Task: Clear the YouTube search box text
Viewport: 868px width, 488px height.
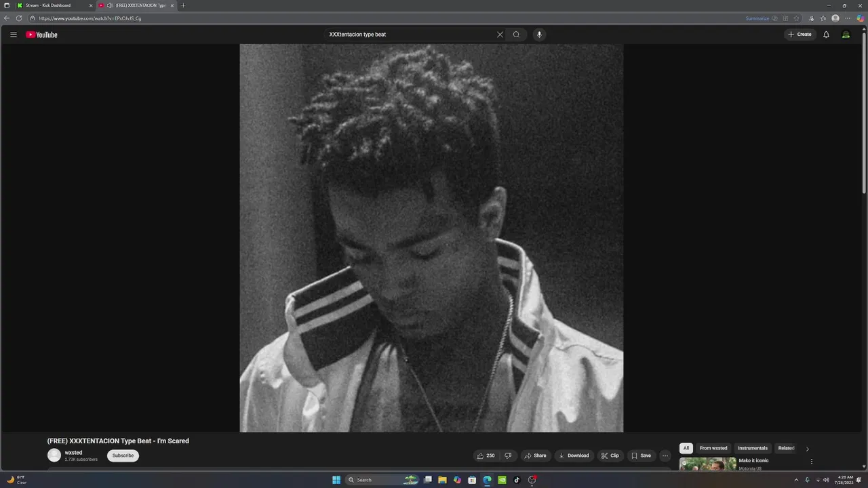Action: pos(500,35)
